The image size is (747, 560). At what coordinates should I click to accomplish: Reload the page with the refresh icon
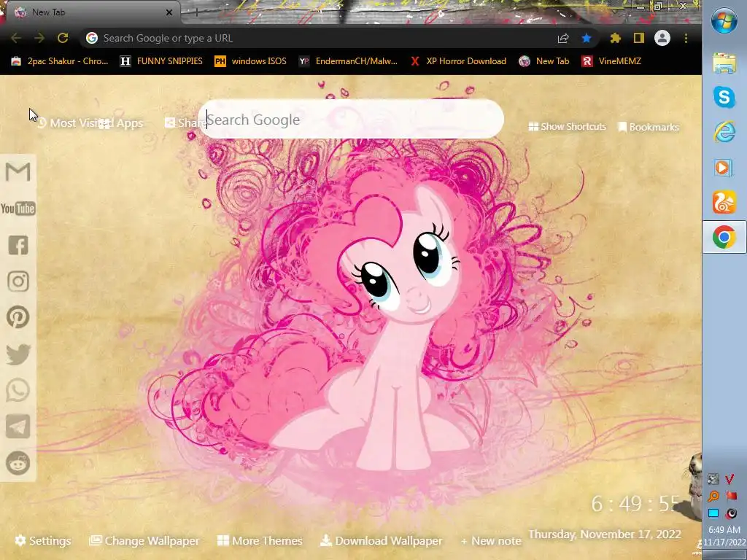(x=63, y=38)
